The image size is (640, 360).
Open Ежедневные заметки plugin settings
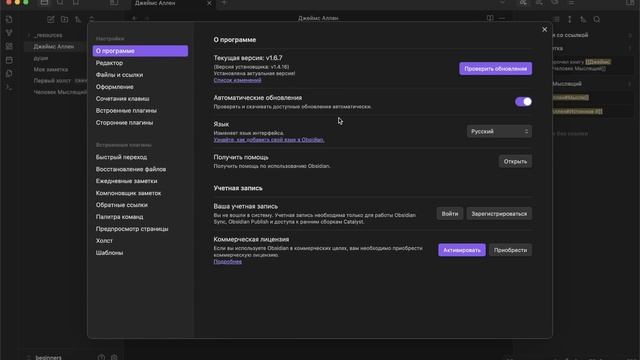click(140, 181)
